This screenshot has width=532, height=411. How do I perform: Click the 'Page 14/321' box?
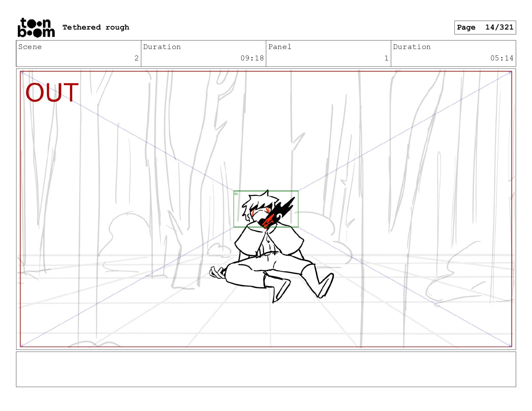pos(485,28)
